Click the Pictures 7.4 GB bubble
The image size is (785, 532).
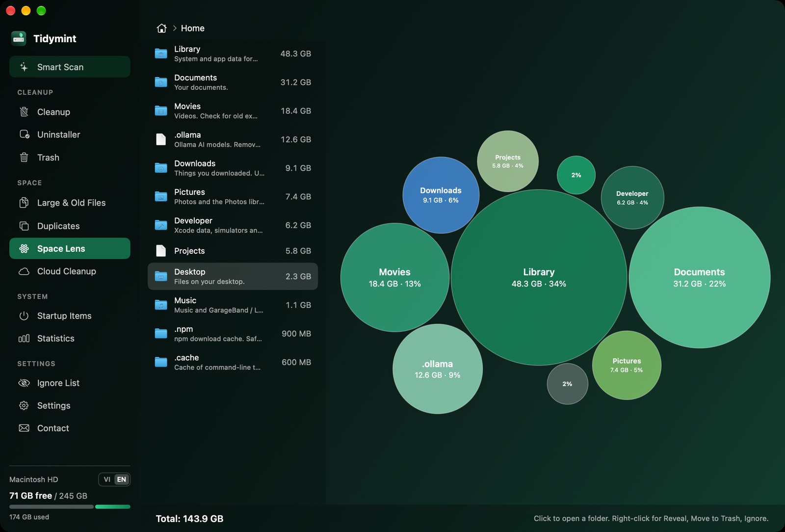627,365
